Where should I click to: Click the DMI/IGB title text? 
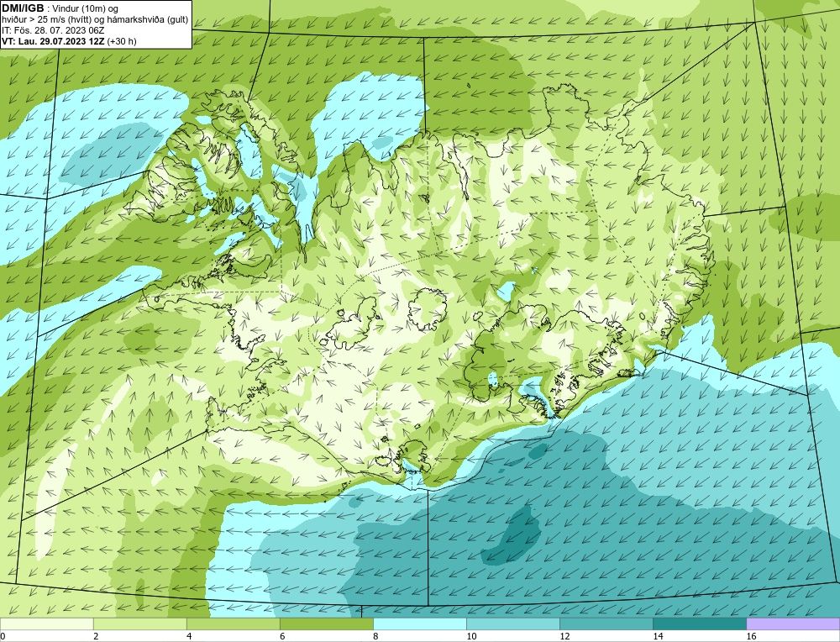pos(23,8)
